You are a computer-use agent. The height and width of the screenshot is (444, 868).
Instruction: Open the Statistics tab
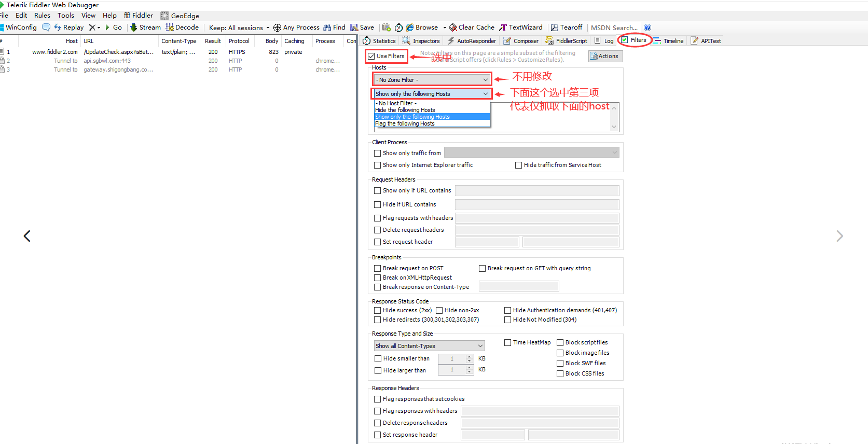(379, 41)
